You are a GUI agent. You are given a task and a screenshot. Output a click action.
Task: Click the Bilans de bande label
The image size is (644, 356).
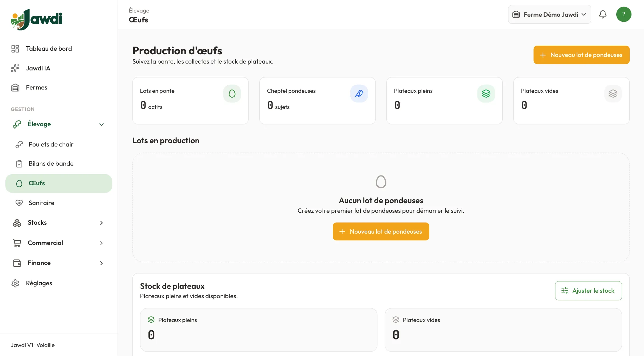51,164
